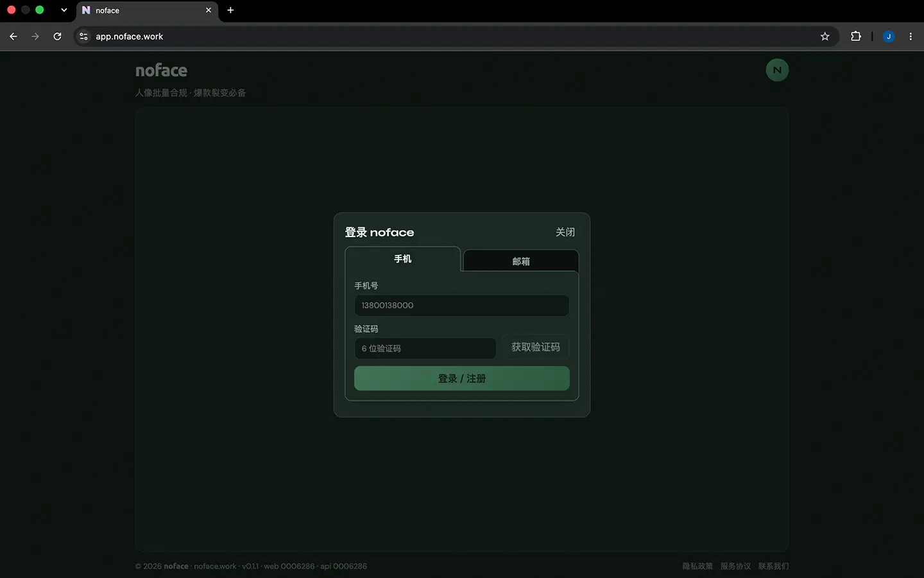Open the Chrome profile avatar J
924x578 pixels.
click(889, 37)
